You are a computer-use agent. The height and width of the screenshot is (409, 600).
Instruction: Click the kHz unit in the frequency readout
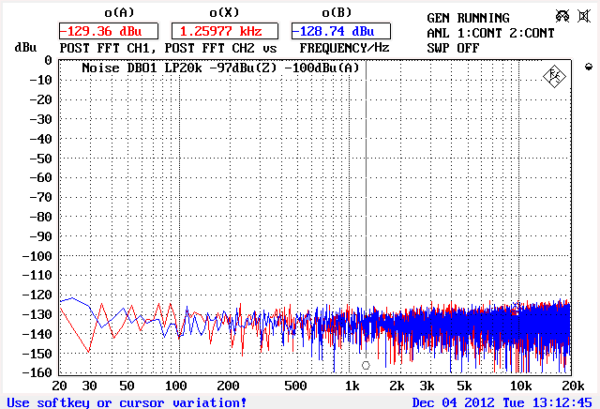pos(251,31)
